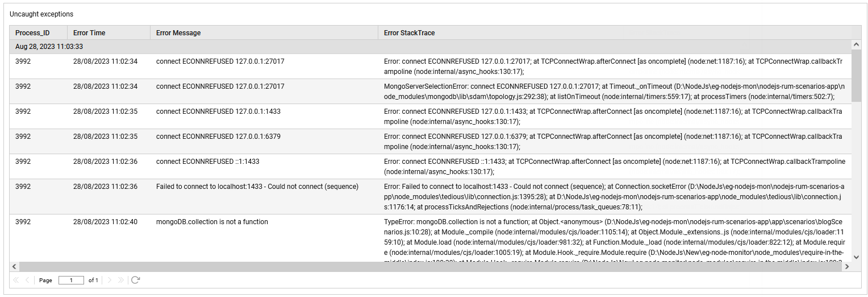Select the Failed to connect to localhost:1433 row
This screenshot has width=868, height=297.
tap(431, 196)
